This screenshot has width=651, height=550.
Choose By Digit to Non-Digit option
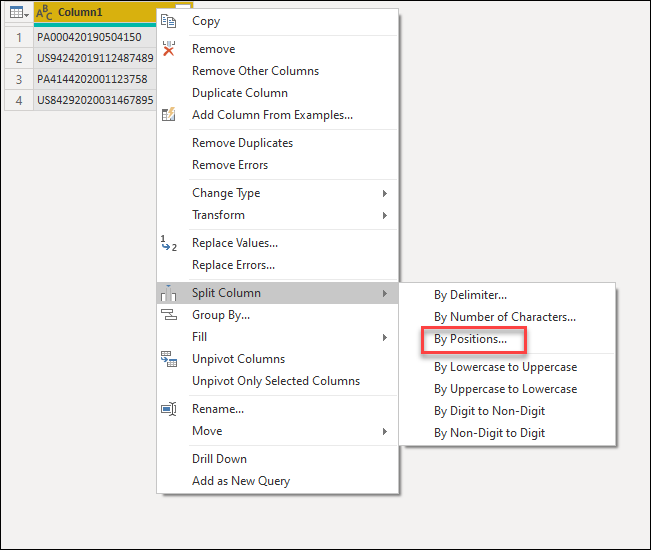[489, 411]
